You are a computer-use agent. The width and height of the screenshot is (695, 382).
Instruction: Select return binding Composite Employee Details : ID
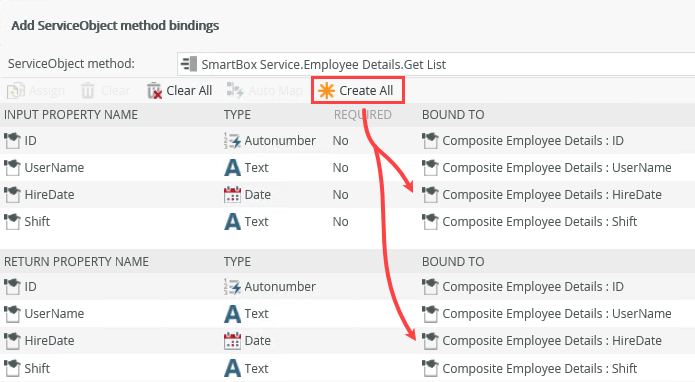tap(533, 287)
